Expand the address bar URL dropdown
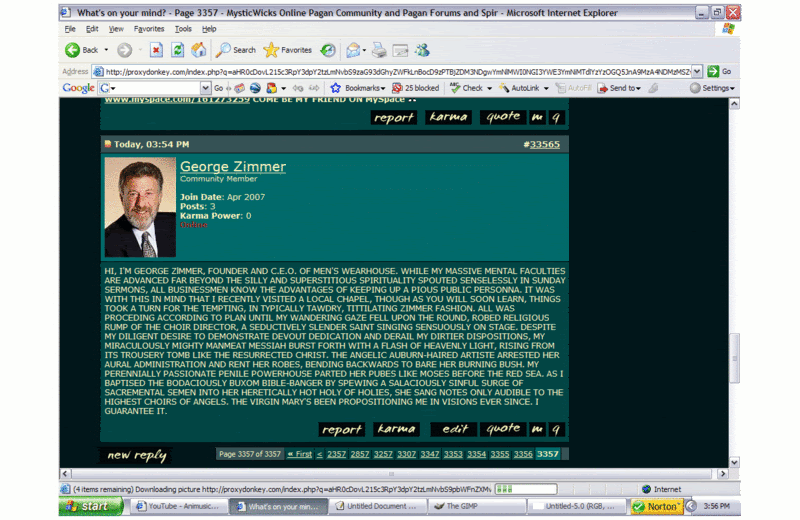The image size is (800, 520). point(697,71)
